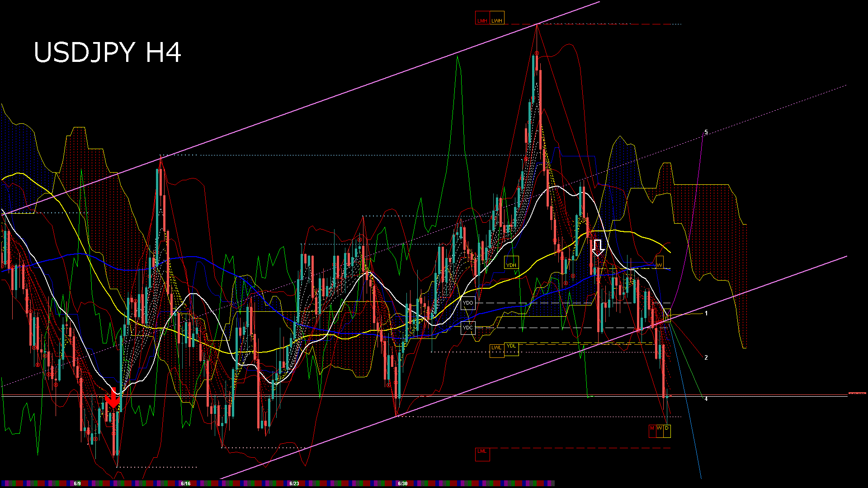Select the white hollow down arrow marker
This screenshot has width=868, height=488.
click(x=598, y=248)
